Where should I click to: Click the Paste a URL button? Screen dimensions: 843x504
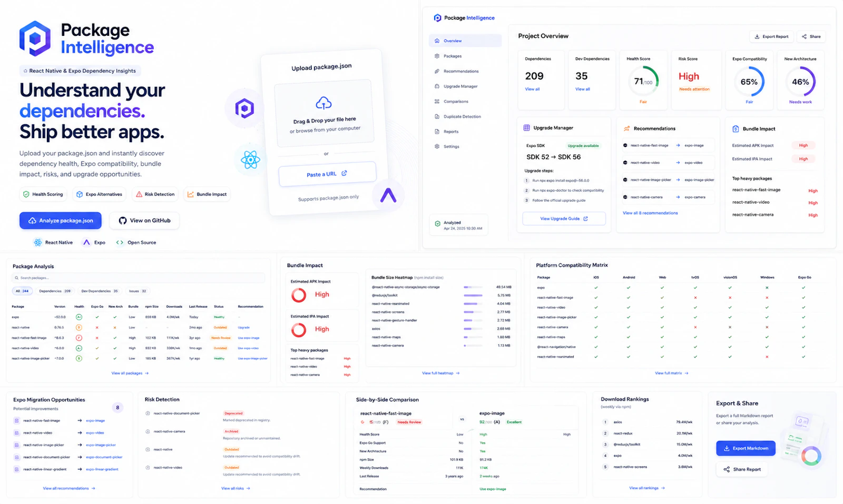[x=327, y=174]
